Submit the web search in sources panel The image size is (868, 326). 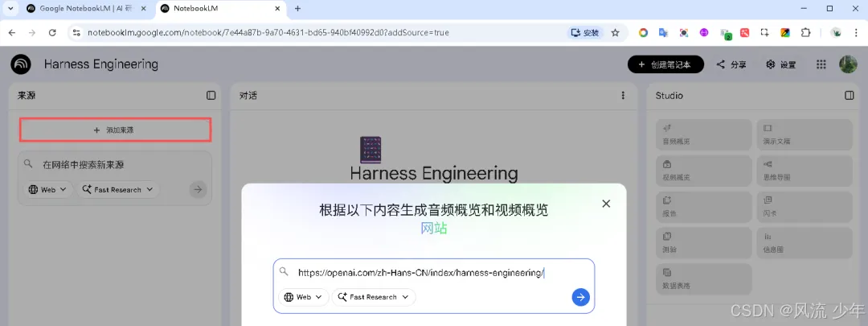[x=198, y=190]
